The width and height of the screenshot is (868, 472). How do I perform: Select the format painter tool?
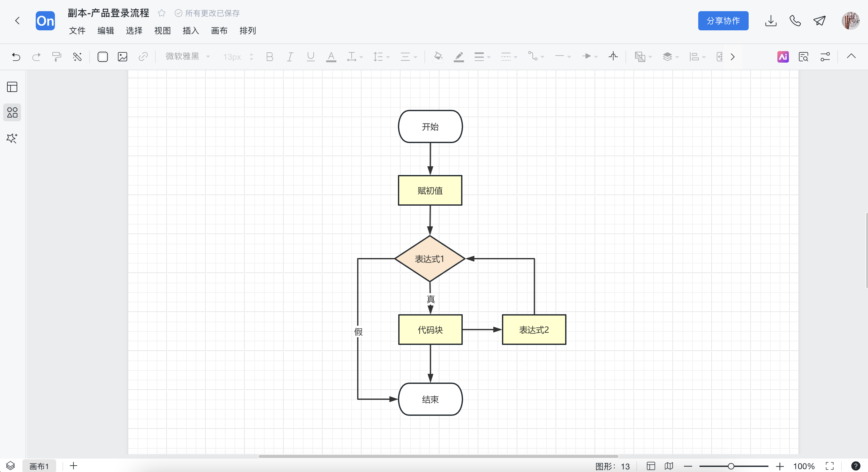click(x=56, y=57)
